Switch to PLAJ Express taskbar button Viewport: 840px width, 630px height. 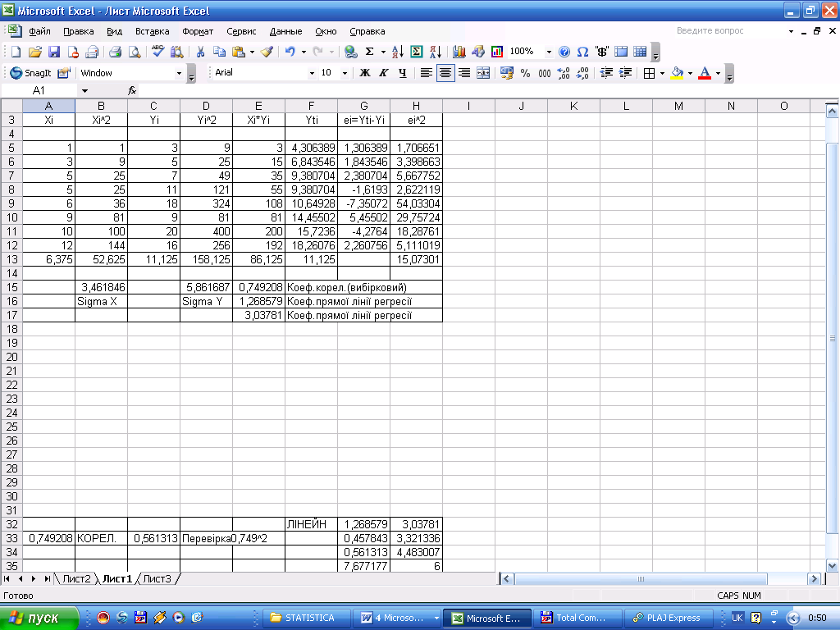click(669, 619)
